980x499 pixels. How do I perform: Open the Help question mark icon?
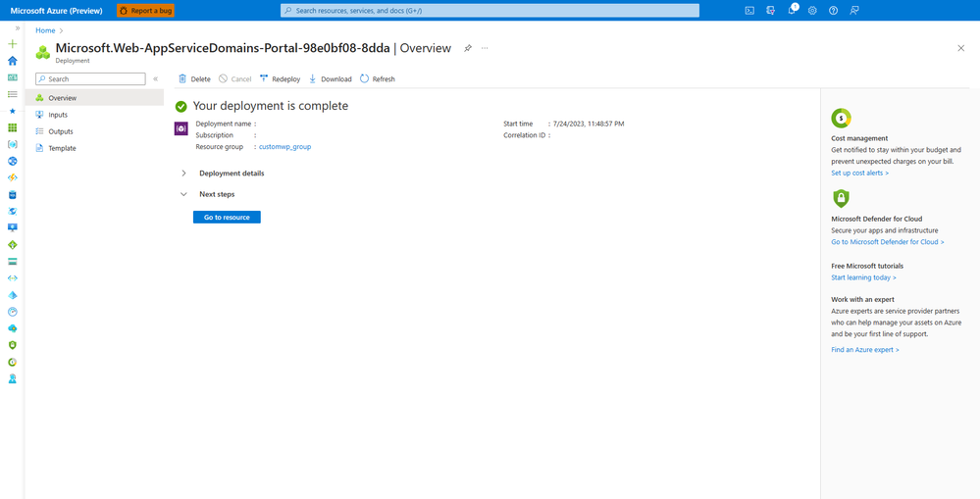coord(833,11)
